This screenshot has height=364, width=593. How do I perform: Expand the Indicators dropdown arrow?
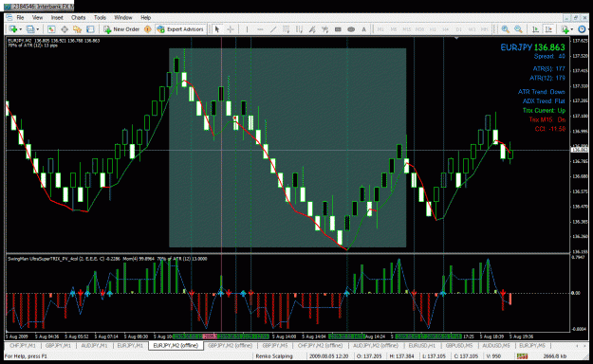[572, 29]
